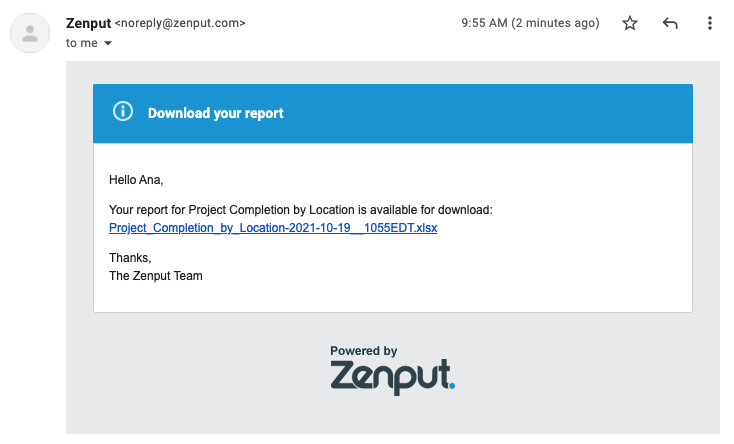Star this email from Zenput
Image resolution: width=734 pixels, height=444 pixels.
click(x=630, y=23)
